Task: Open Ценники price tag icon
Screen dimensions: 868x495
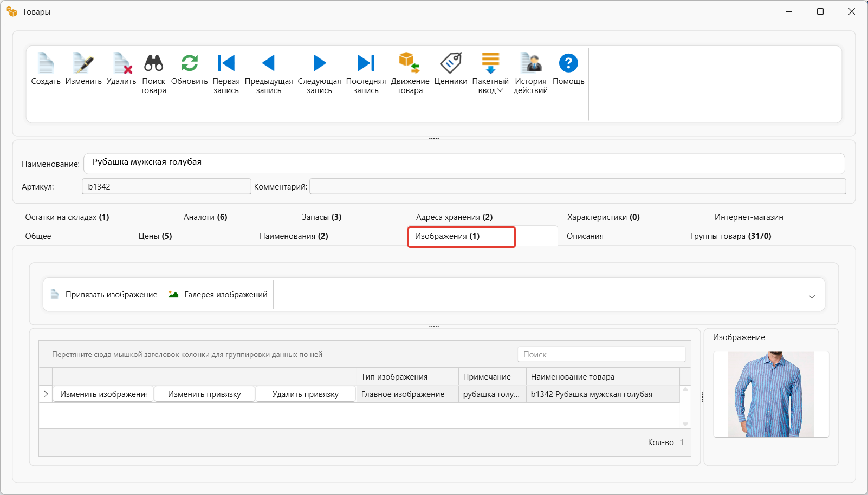Action: click(x=451, y=63)
